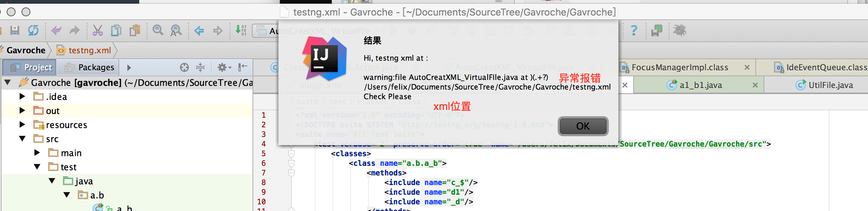
Task: Click line number 10 in the gutter
Action: coord(261,202)
